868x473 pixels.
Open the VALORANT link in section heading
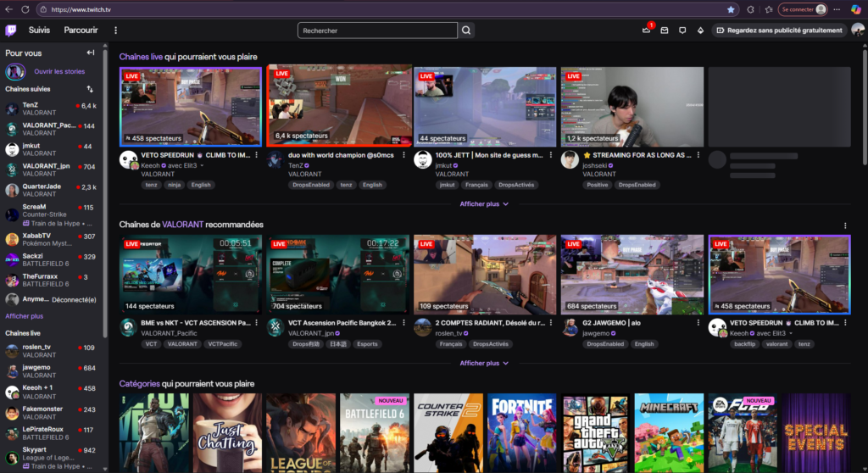click(x=183, y=225)
